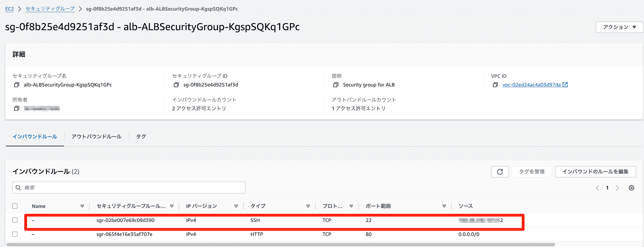644x247 pixels.
Task: Open vpc-02ed24ac4a03d97da link
Action: 531,85
